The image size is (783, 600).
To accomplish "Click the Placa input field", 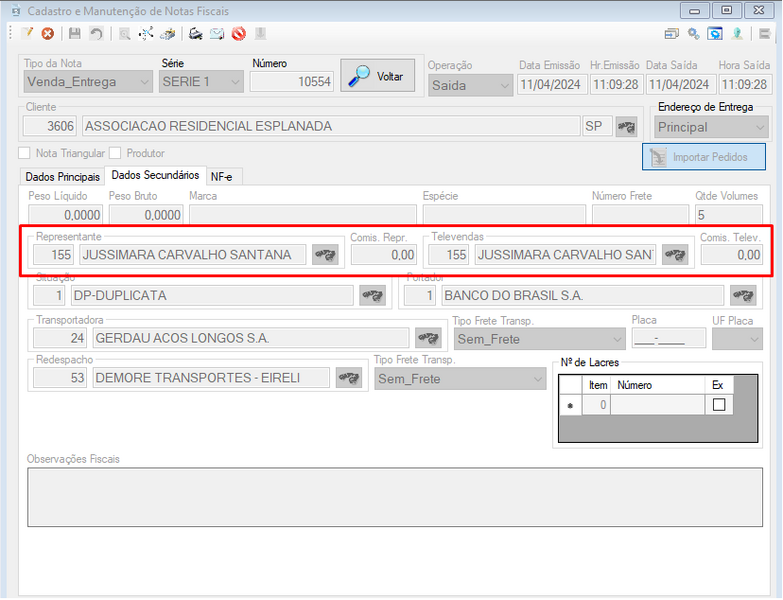I will tap(669, 339).
